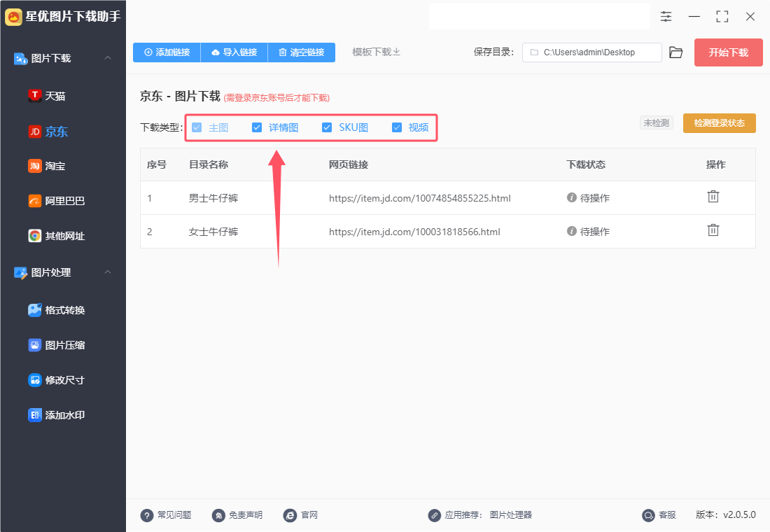Collapse the 图片处理 section chevron
This screenshot has height=532, width=770.
[108, 272]
